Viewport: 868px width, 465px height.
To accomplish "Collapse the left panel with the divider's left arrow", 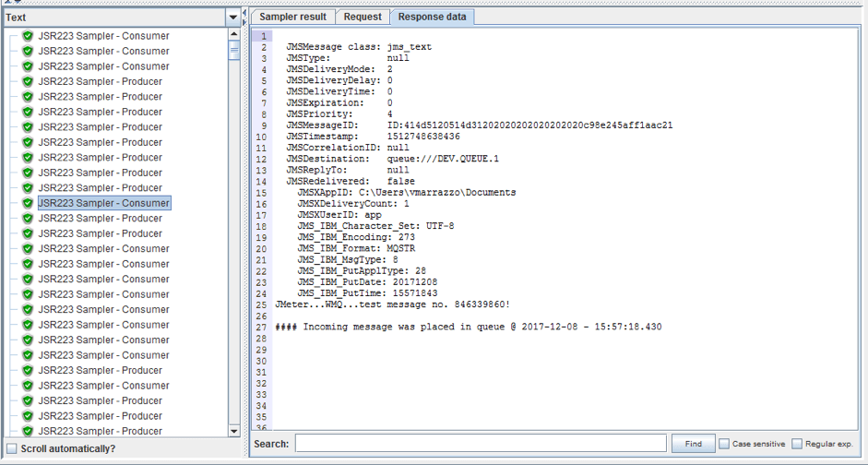I will click(x=244, y=13).
